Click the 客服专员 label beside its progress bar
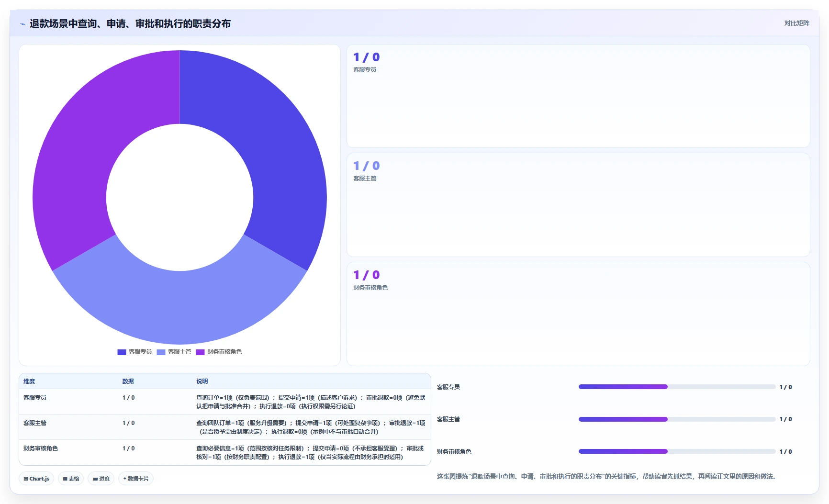Viewport: 829px width, 504px height. [x=448, y=387]
